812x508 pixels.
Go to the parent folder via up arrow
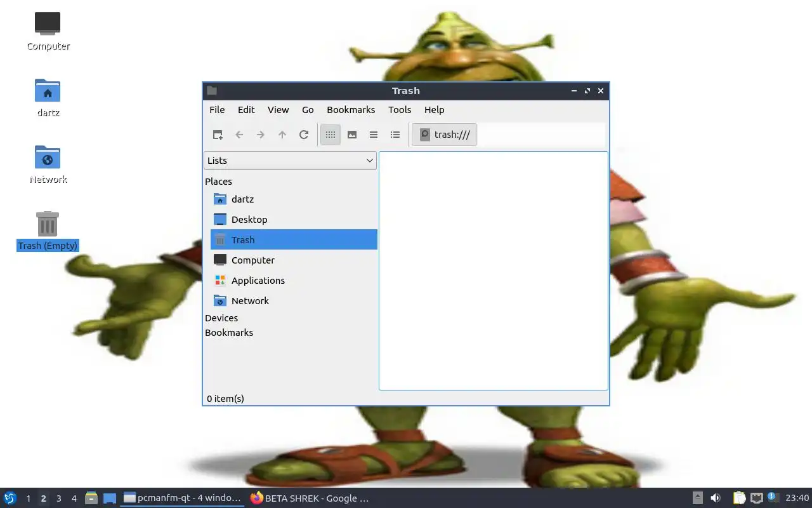282,135
